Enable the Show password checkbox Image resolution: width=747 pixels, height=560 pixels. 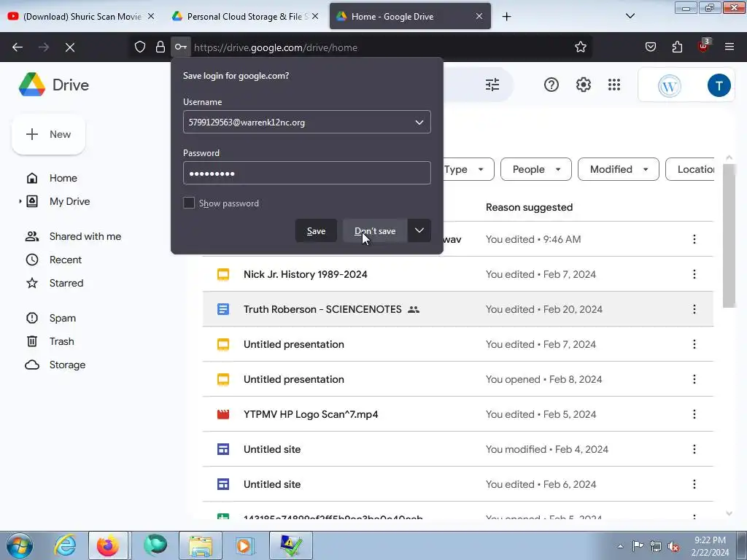pyautogui.click(x=189, y=203)
